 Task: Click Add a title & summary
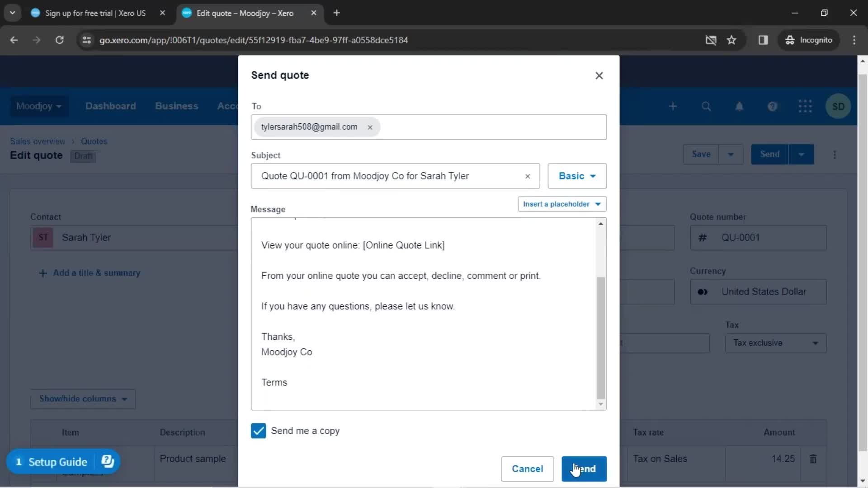(90, 273)
